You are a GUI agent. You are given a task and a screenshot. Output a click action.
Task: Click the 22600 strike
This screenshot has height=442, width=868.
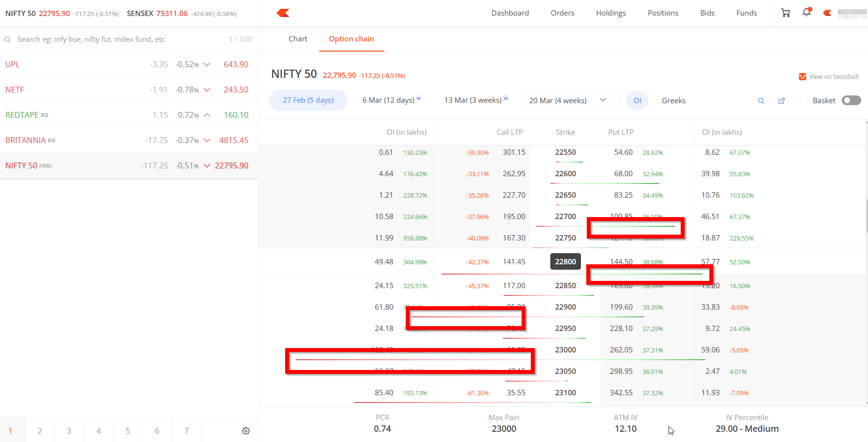[565, 174]
